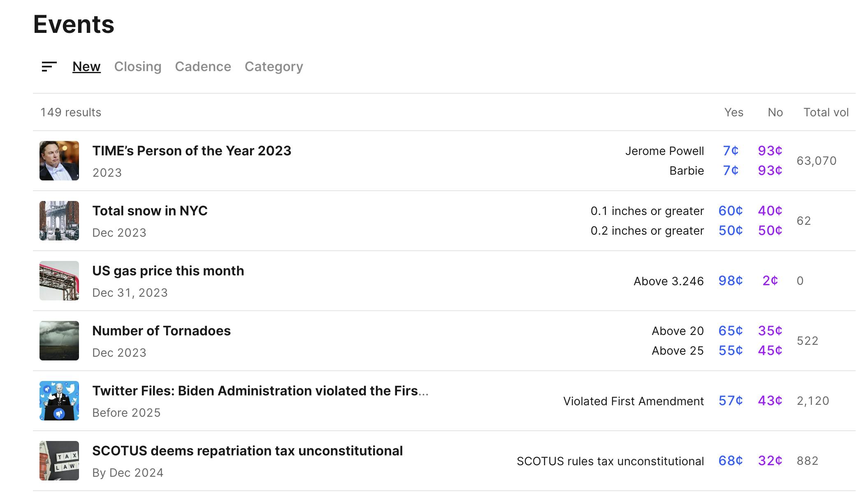Viewport: 868px width, 494px height.
Task: Buy No at 45¢ for tornadoes Above 25
Action: pyautogui.click(x=770, y=351)
